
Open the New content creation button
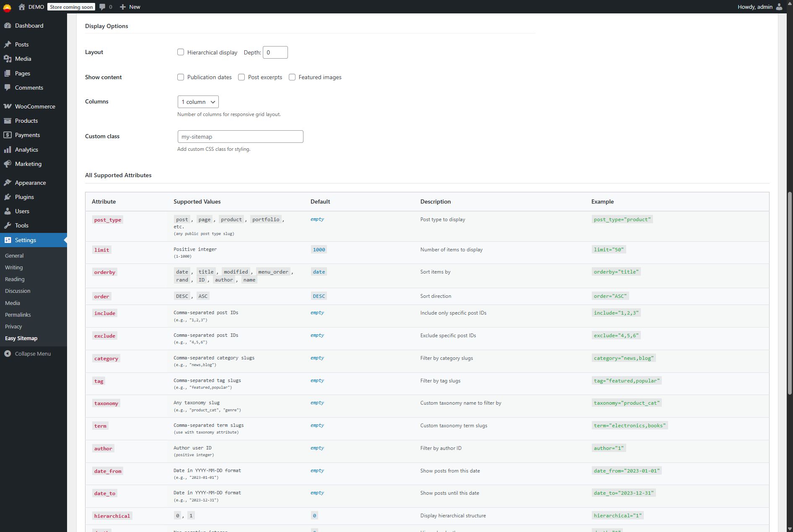pos(130,7)
